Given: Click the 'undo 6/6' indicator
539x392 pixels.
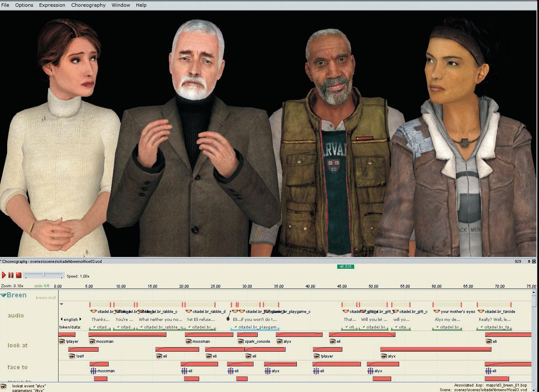Looking at the screenshot, I should (x=42, y=286).
